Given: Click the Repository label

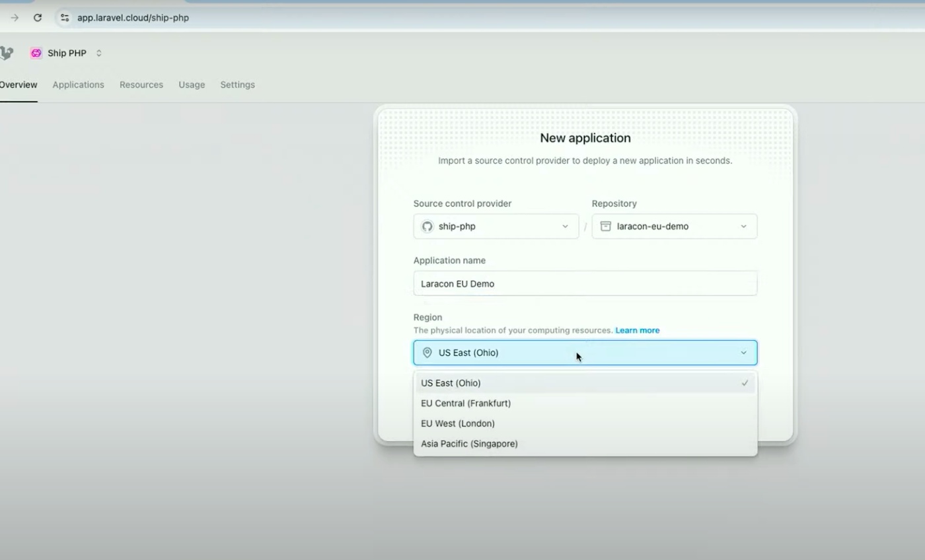Looking at the screenshot, I should [614, 203].
